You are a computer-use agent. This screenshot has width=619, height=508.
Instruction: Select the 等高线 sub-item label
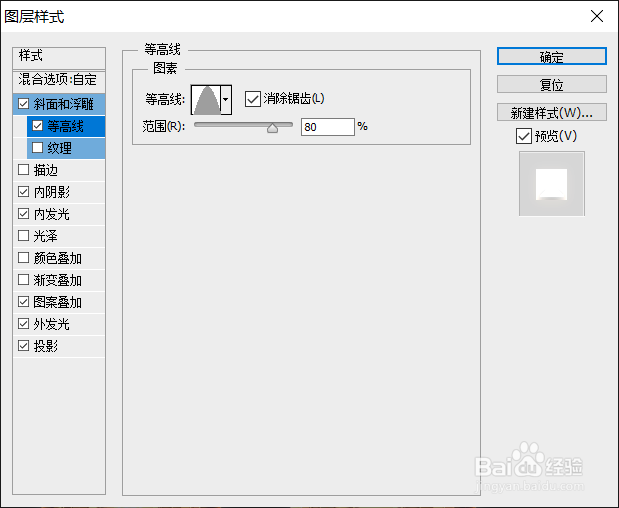coord(66,126)
